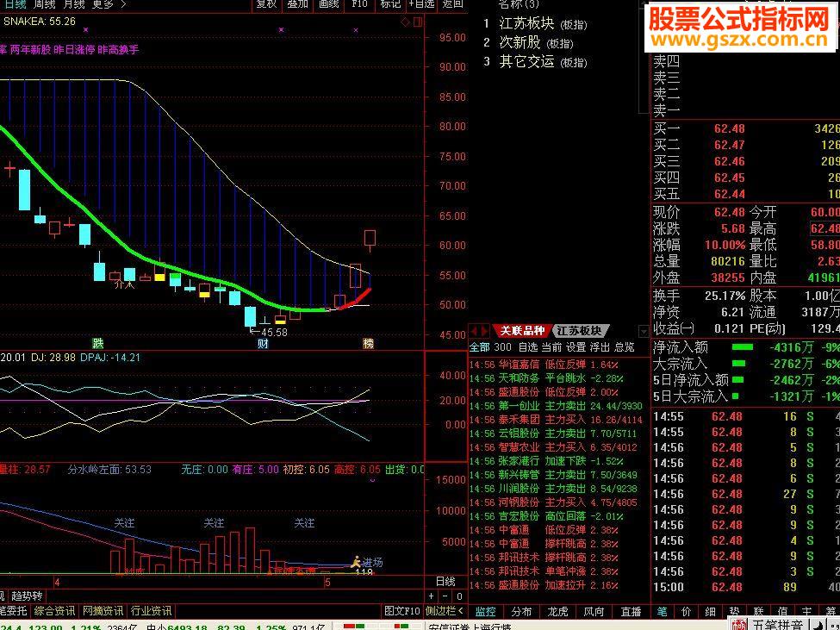Screen dimensions: 840x630
Task: Click the square window icon near the price scale
Action: [x=418, y=22]
